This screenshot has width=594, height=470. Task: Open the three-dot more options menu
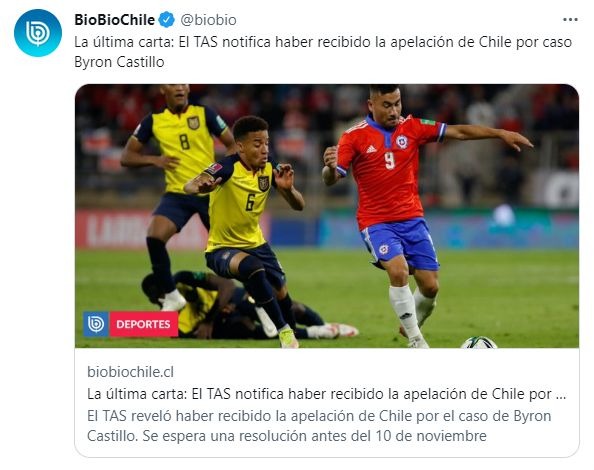pyautogui.click(x=570, y=20)
